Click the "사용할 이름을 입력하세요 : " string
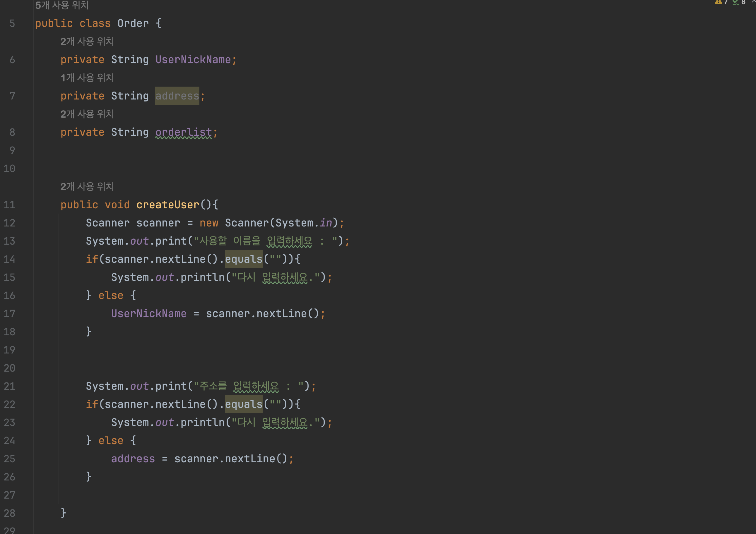This screenshot has width=756, height=534. click(x=265, y=241)
